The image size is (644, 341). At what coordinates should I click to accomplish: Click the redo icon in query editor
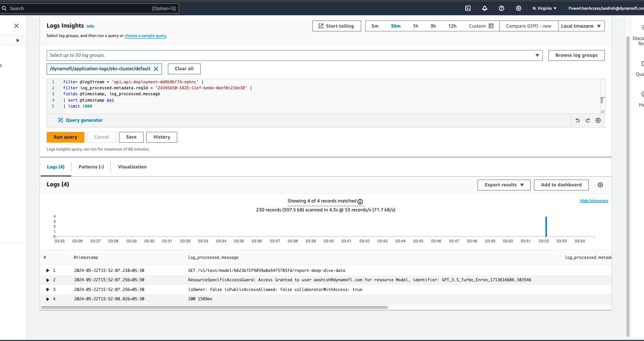[588, 120]
